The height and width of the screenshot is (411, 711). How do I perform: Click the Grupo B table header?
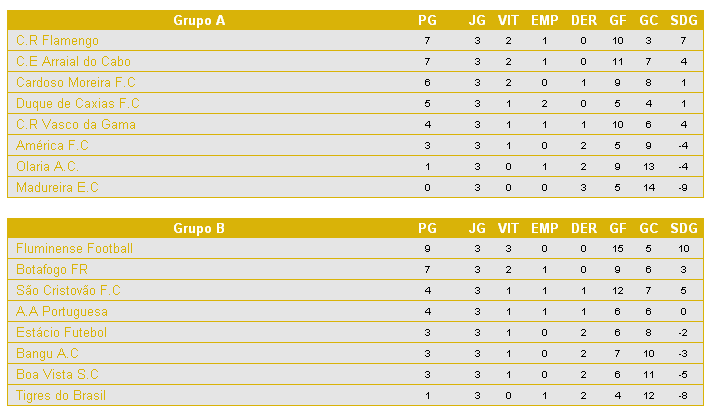pos(199,228)
